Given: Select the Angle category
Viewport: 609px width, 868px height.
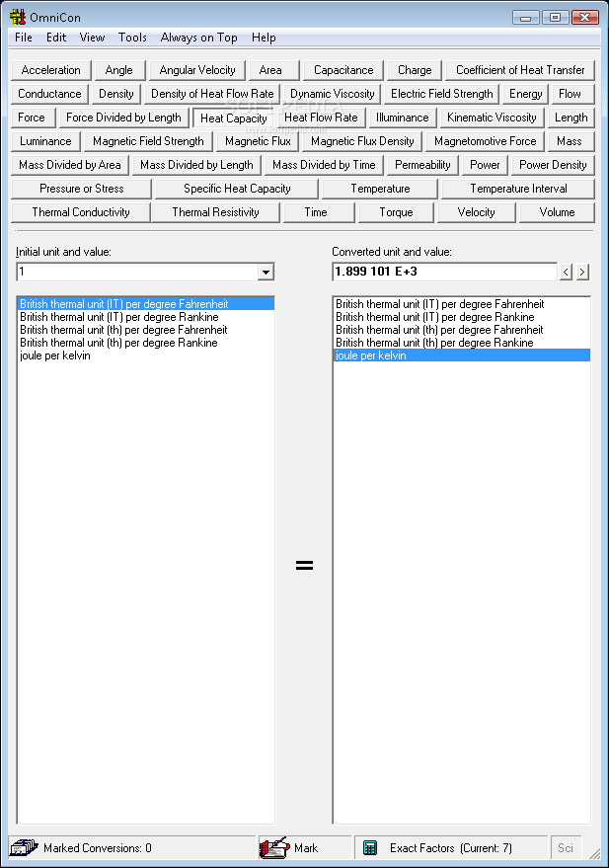Looking at the screenshot, I should (118, 70).
